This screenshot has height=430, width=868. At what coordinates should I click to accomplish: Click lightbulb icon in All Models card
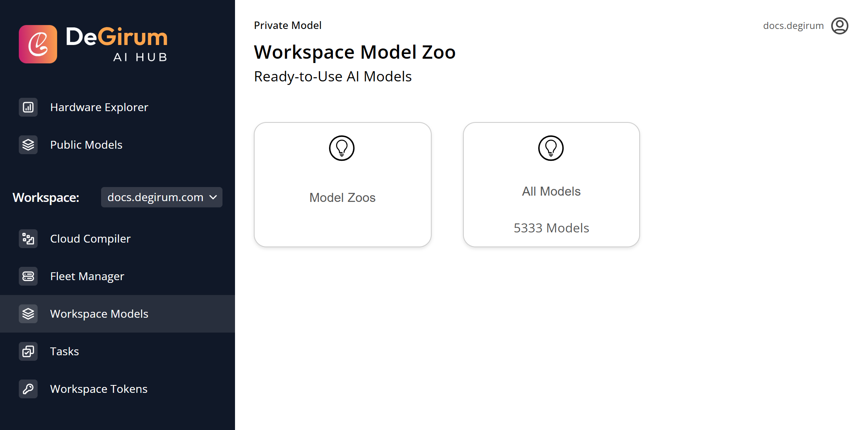click(x=551, y=148)
